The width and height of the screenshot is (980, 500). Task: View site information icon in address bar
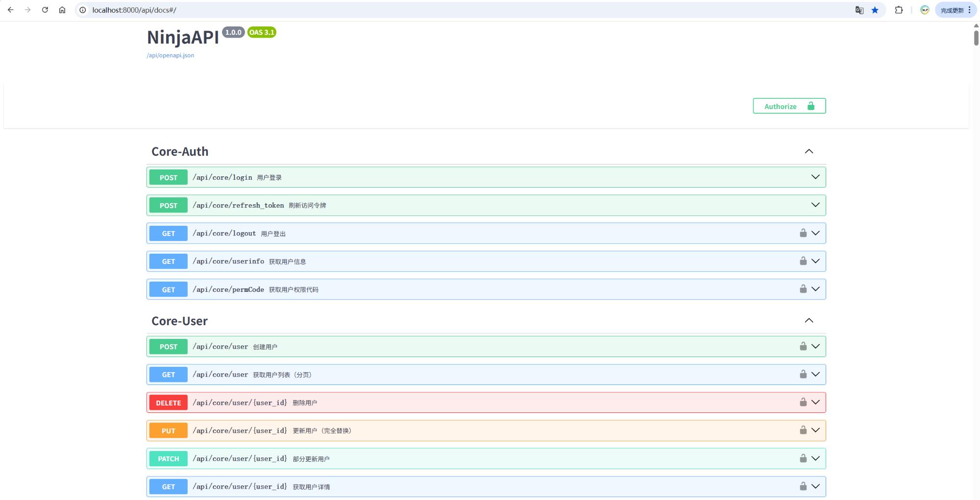tap(83, 10)
